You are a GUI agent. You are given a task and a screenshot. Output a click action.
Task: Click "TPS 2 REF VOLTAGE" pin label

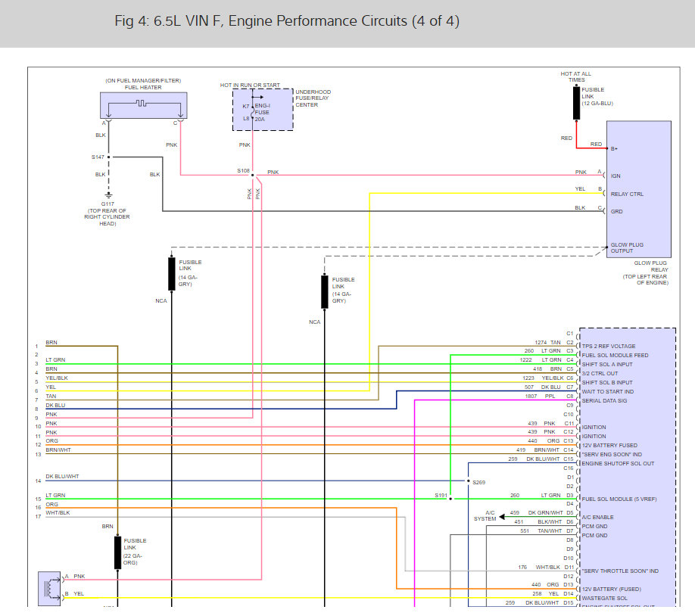(x=608, y=346)
